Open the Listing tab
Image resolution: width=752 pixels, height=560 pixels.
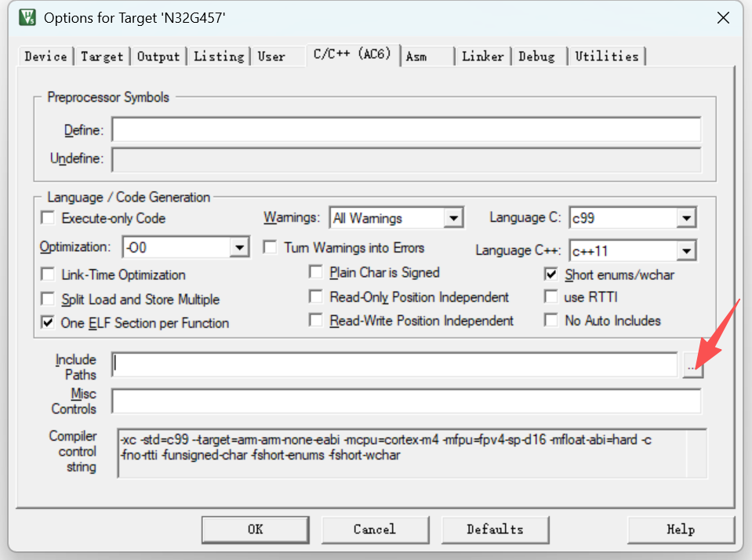[x=219, y=56]
